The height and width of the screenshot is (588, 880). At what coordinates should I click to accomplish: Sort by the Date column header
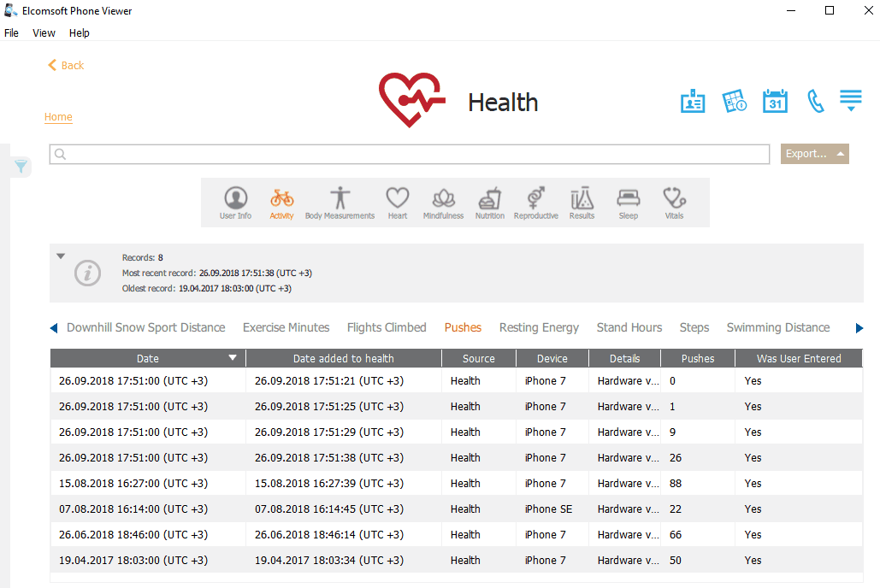point(148,358)
